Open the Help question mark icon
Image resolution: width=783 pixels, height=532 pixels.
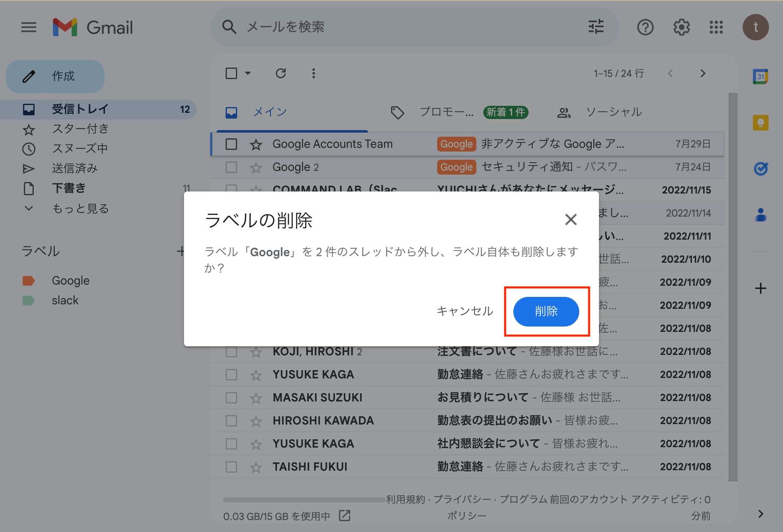645,28
